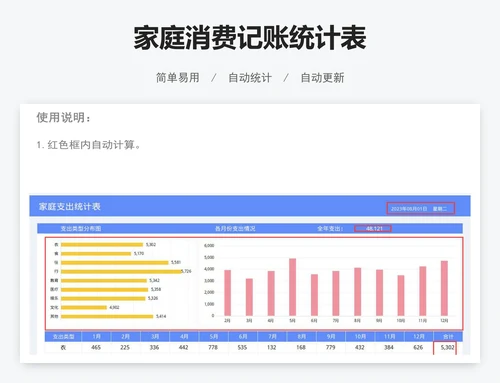This screenshot has width=500, height=383.
Task: Click the 支出类型分布图 chart heading
Action: pyautogui.click(x=81, y=229)
